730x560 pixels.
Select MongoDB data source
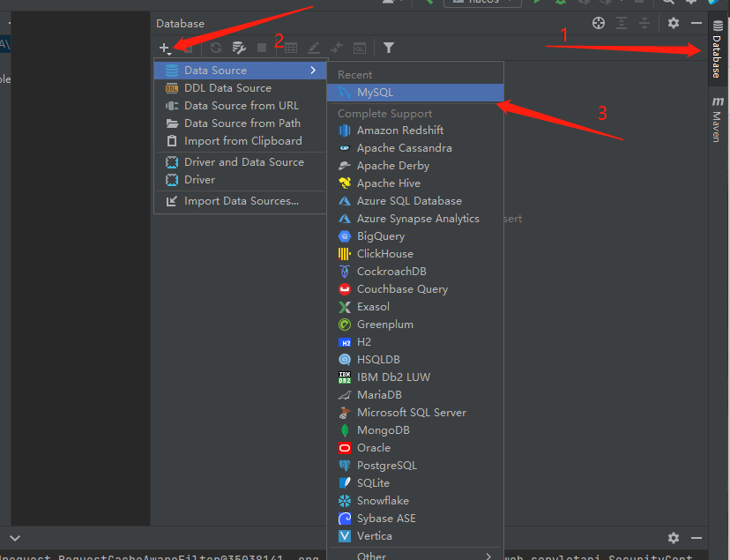[415, 430]
